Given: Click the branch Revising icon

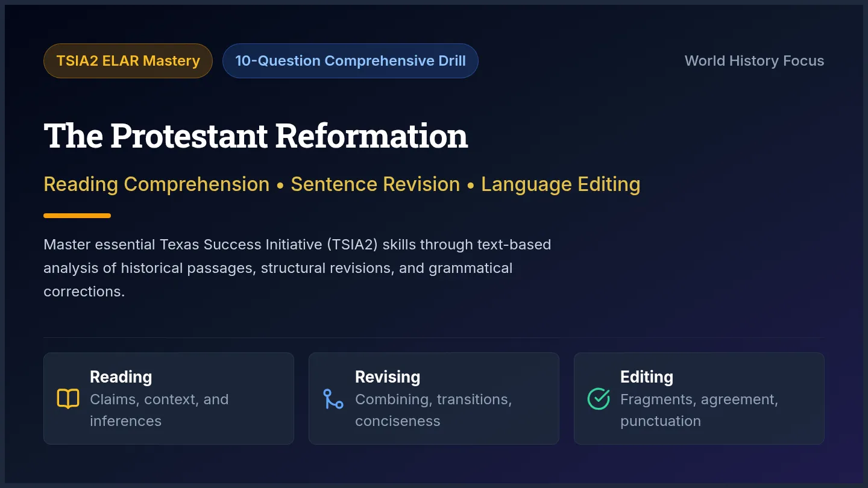Looking at the screenshot, I should pyautogui.click(x=333, y=399).
